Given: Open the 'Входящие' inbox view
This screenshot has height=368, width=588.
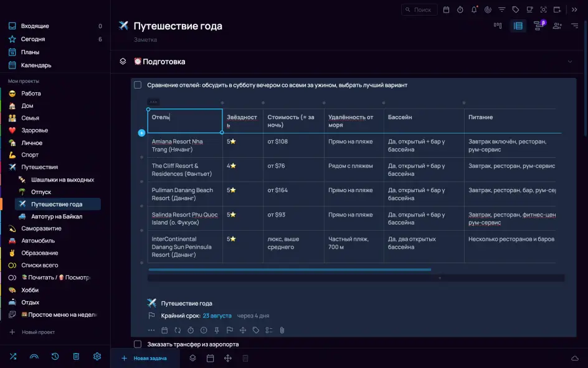Looking at the screenshot, I should [x=35, y=26].
